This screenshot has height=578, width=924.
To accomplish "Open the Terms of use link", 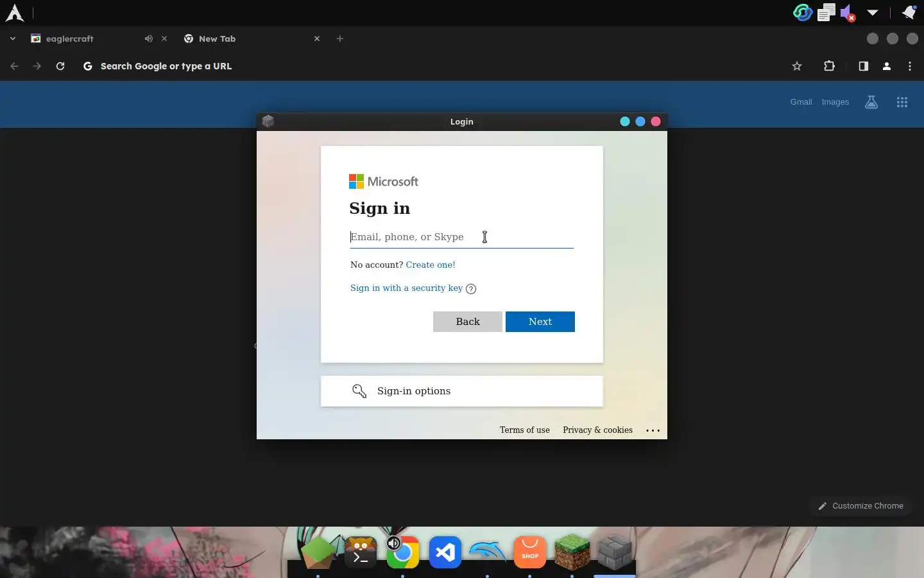I will pos(525,430).
